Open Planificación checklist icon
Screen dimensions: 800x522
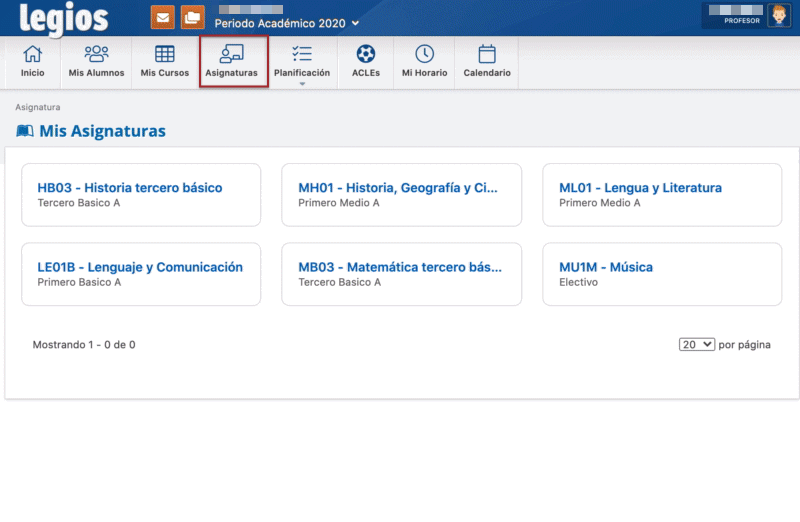pos(302,54)
